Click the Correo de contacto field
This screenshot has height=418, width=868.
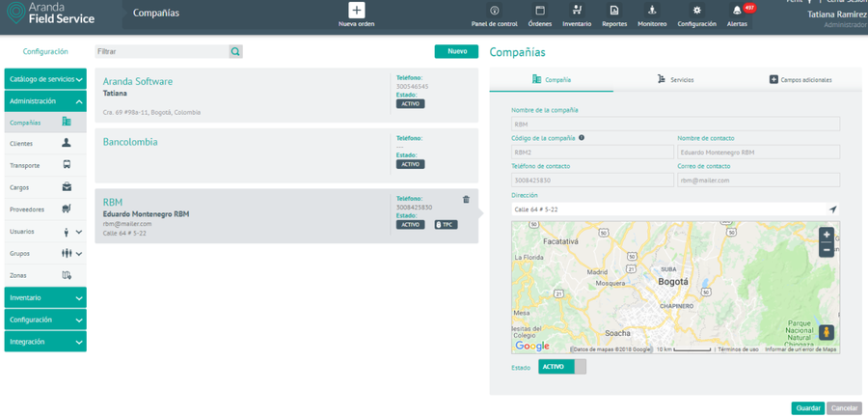(758, 181)
